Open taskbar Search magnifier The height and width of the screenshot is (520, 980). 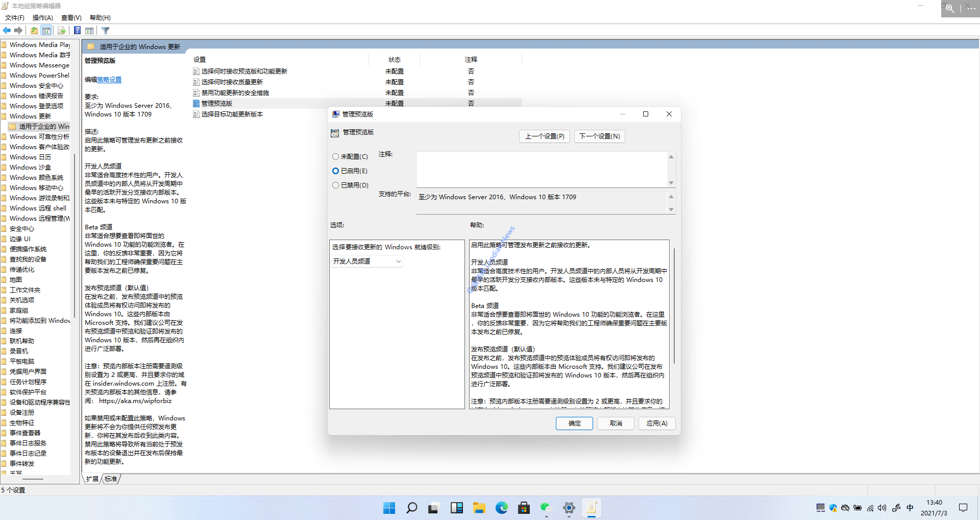tap(411, 508)
